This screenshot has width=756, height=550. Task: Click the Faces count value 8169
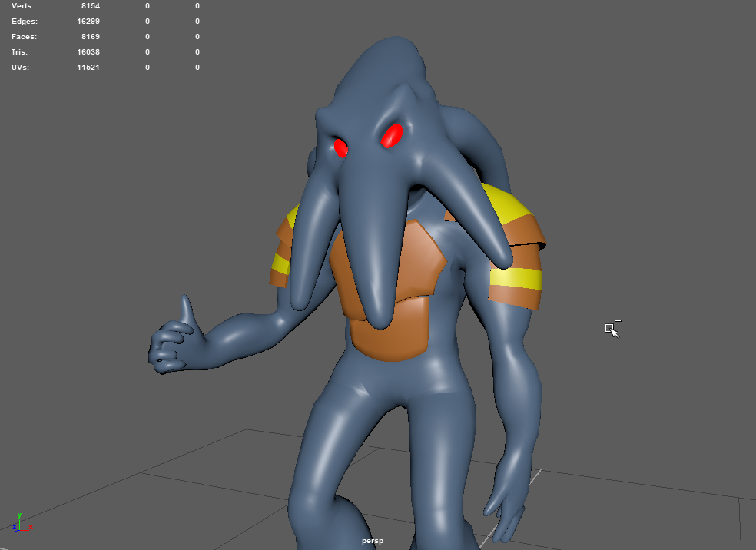click(90, 37)
